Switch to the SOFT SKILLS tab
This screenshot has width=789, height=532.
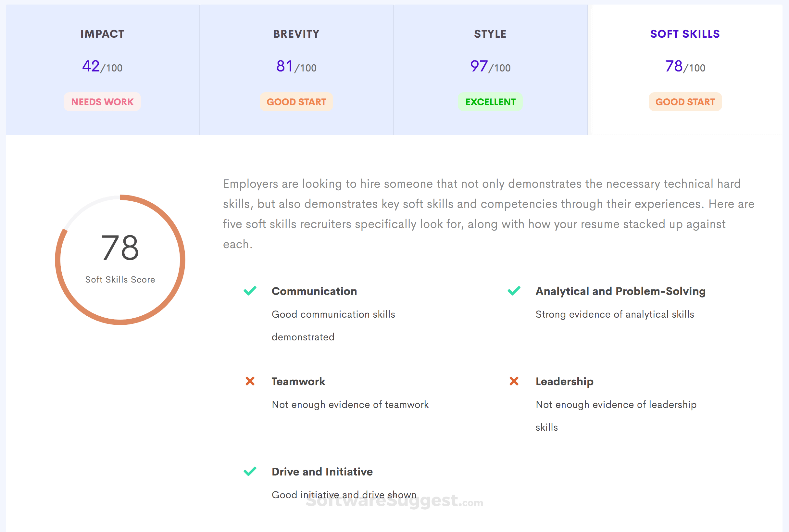click(x=685, y=33)
